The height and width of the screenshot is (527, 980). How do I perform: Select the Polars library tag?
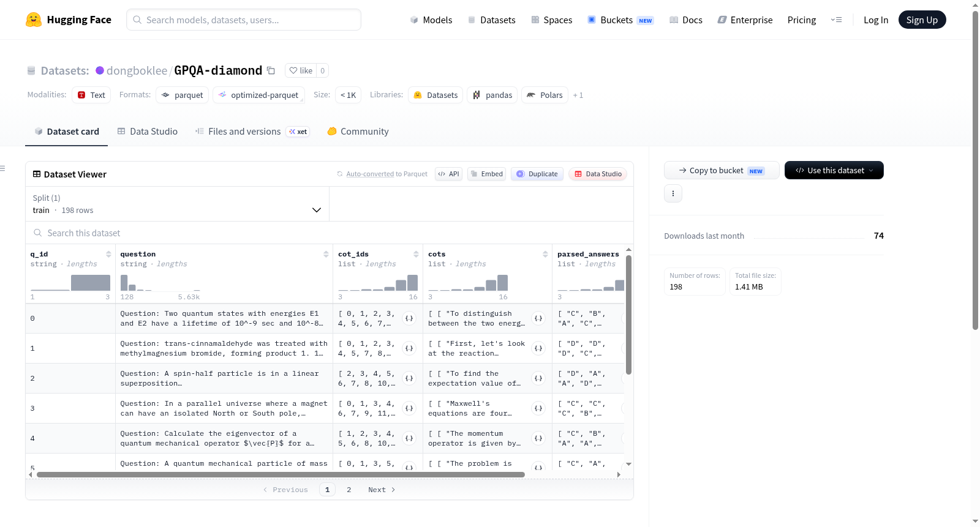pyautogui.click(x=545, y=95)
